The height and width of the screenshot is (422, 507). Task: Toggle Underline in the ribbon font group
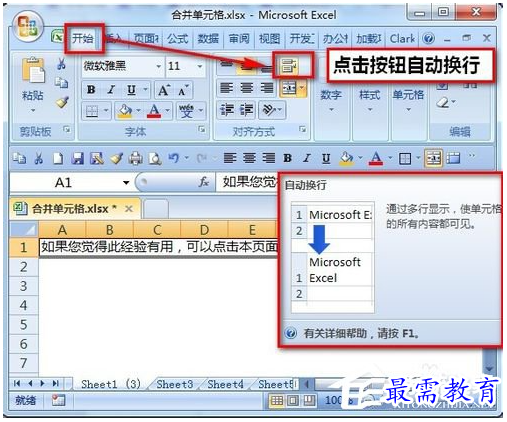(131, 90)
